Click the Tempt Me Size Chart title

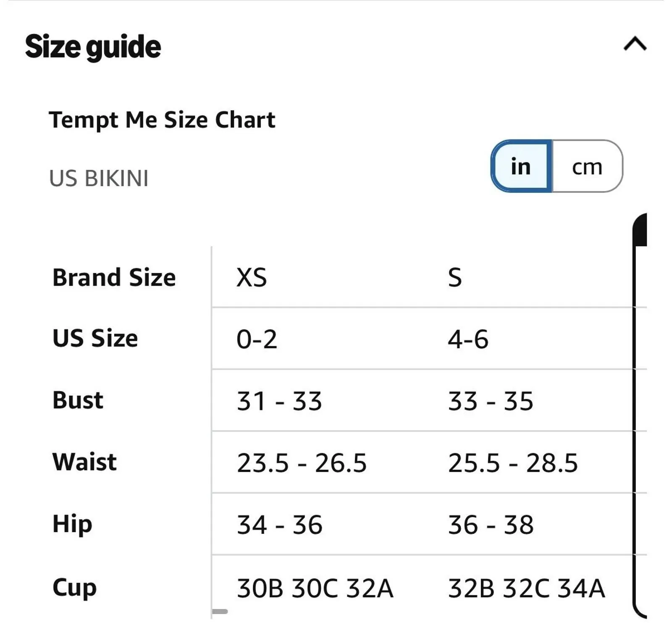[x=162, y=120]
